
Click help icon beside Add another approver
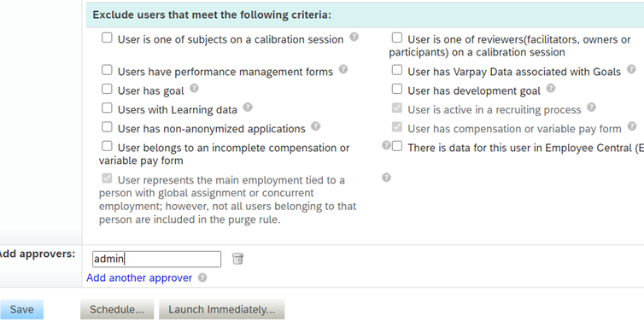[202, 277]
